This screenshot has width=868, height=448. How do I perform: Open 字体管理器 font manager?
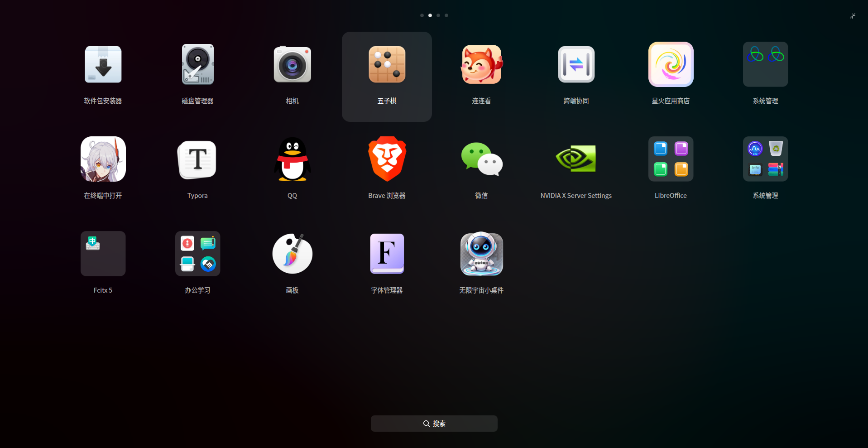pyautogui.click(x=387, y=254)
